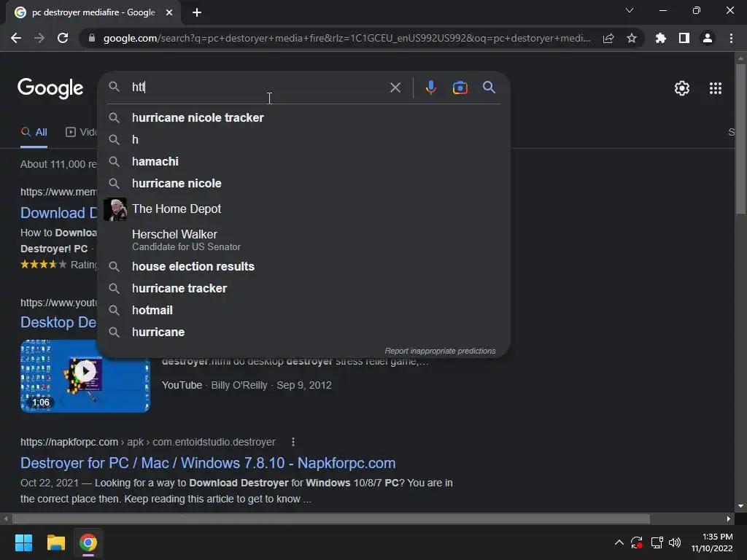747x560 pixels.
Task: Click the browser forward arrow
Action: click(x=39, y=38)
